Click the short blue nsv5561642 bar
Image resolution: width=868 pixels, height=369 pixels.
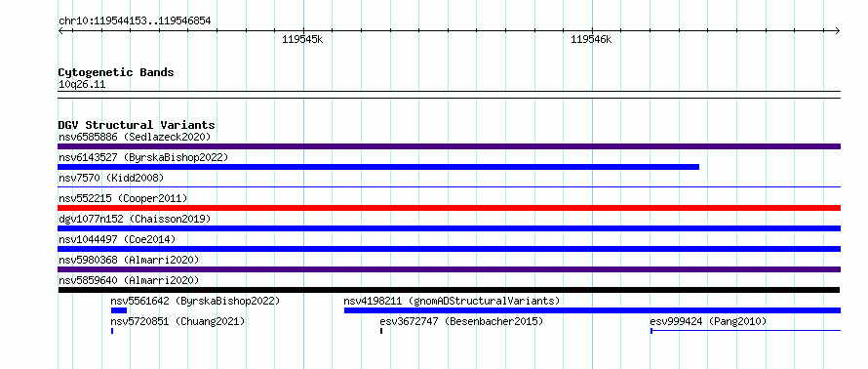pos(119,310)
